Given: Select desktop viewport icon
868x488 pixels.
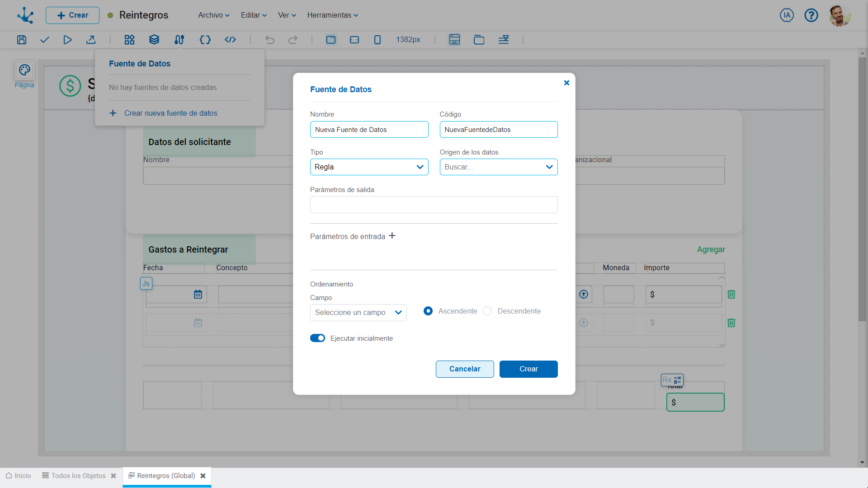Looking at the screenshot, I should click(x=331, y=40).
